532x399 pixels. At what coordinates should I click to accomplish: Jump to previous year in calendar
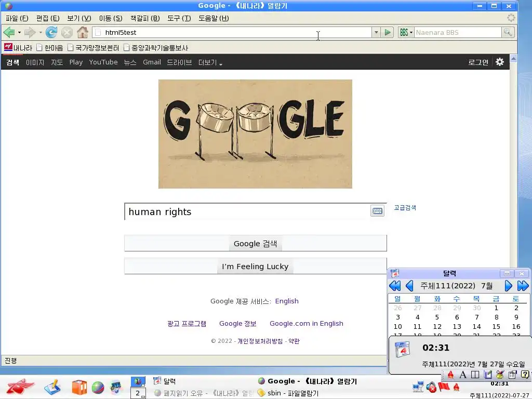coord(395,286)
